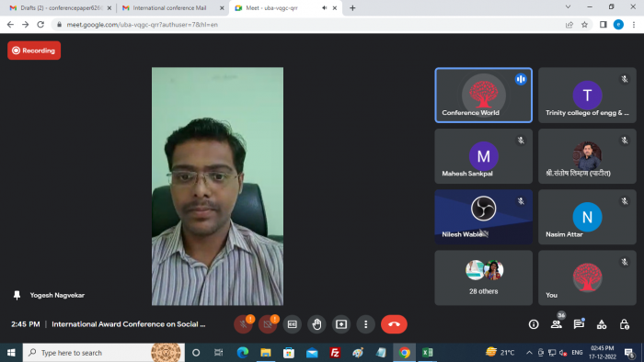
Task: Open host controls lock icon
Action: tap(624, 324)
